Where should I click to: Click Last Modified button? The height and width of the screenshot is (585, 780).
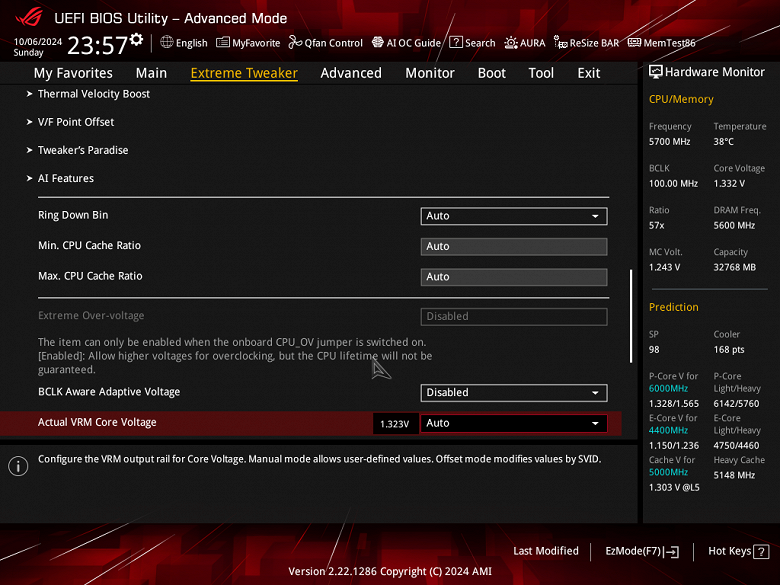point(546,551)
